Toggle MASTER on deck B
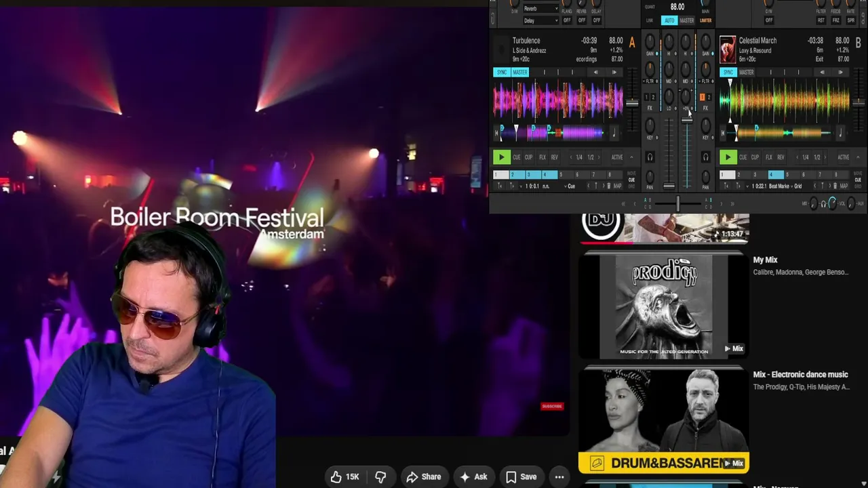Viewport: 868px width, 488px height. point(747,73)
